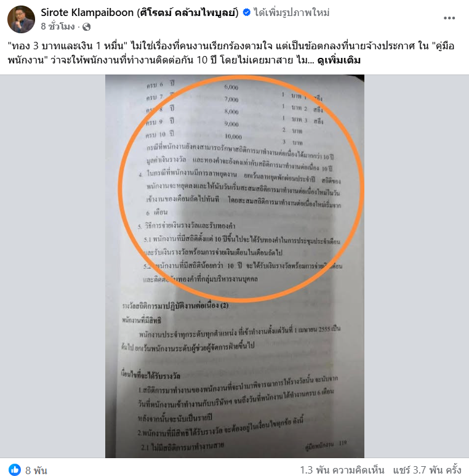This screenshot has height=476, width=469.
Task: Click bold heading รางวัลสถิติการมาปฏิบัติงานต่อเนื่อง (2)
Action: coord(175,305)
